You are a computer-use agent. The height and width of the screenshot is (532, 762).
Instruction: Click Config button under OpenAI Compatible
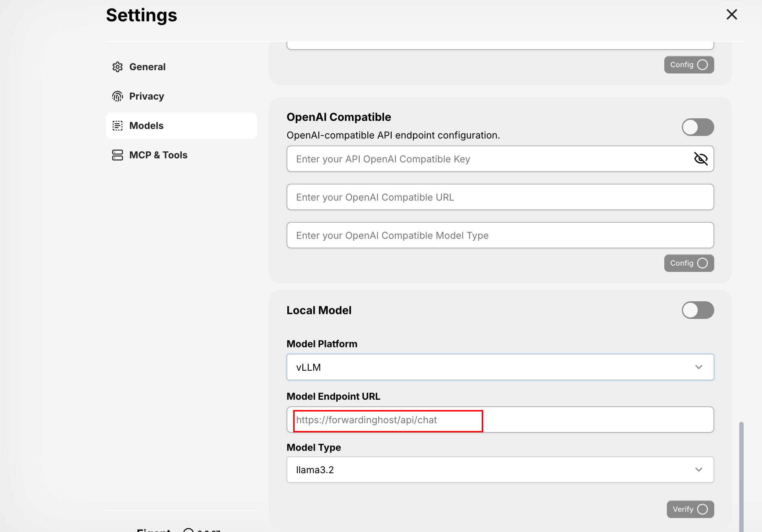[x=689, y=263]
